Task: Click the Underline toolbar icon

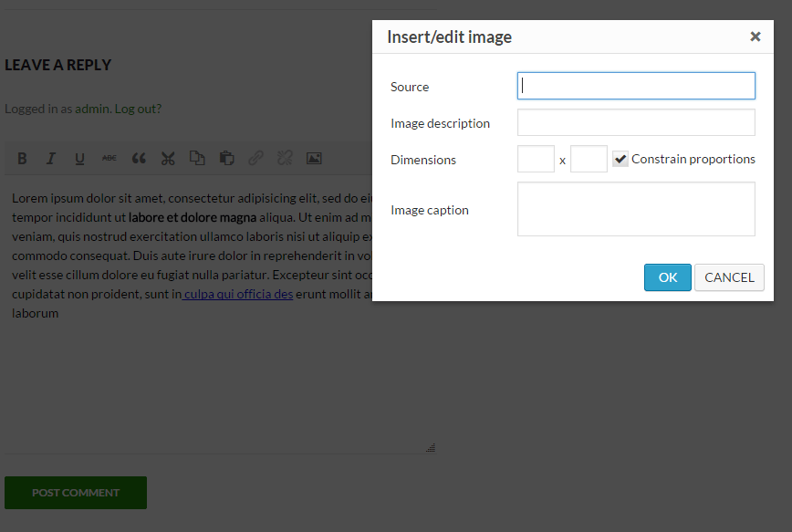Action: pos(79,159)
